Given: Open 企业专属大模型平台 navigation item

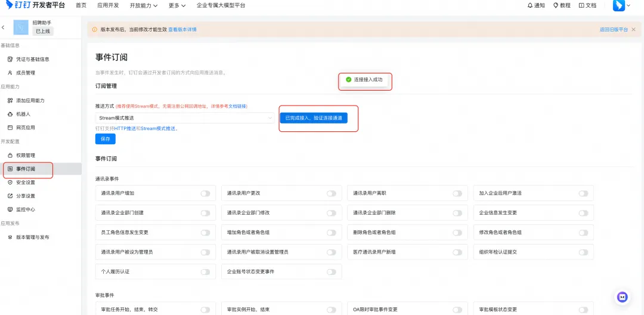Looking at the screenshot, I should (x=221, y=6).
